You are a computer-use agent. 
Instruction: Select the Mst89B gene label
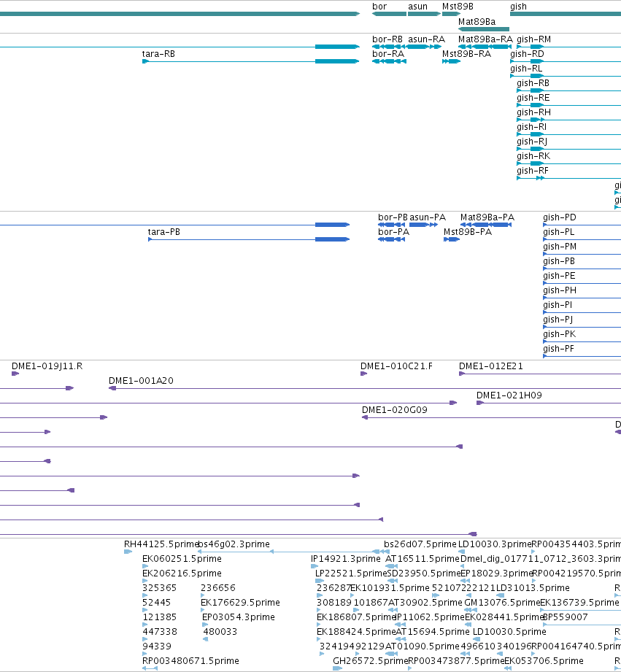point(458,7)
